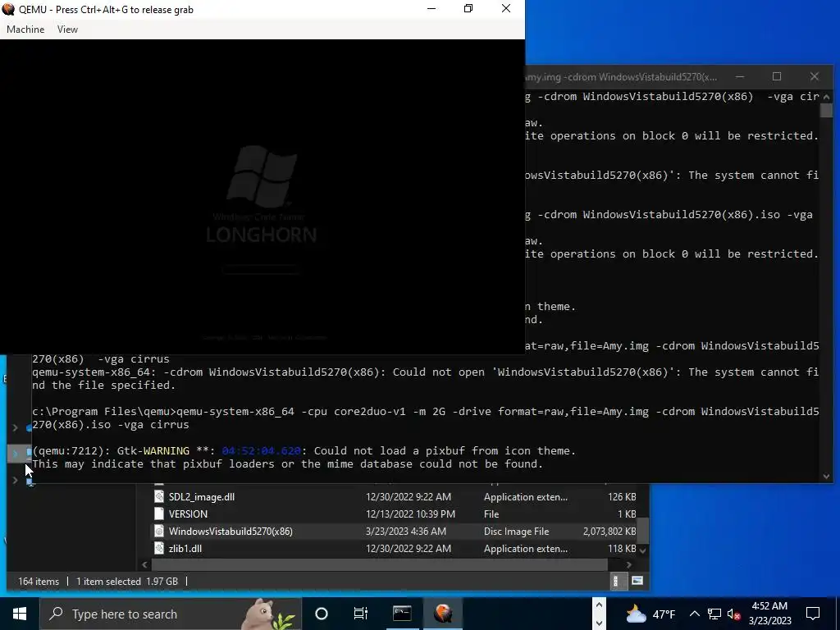Switch to Command Prompt taskbar icon
Image resolution: width=840 pixels, height=630 pixels.
click(402, 614)
